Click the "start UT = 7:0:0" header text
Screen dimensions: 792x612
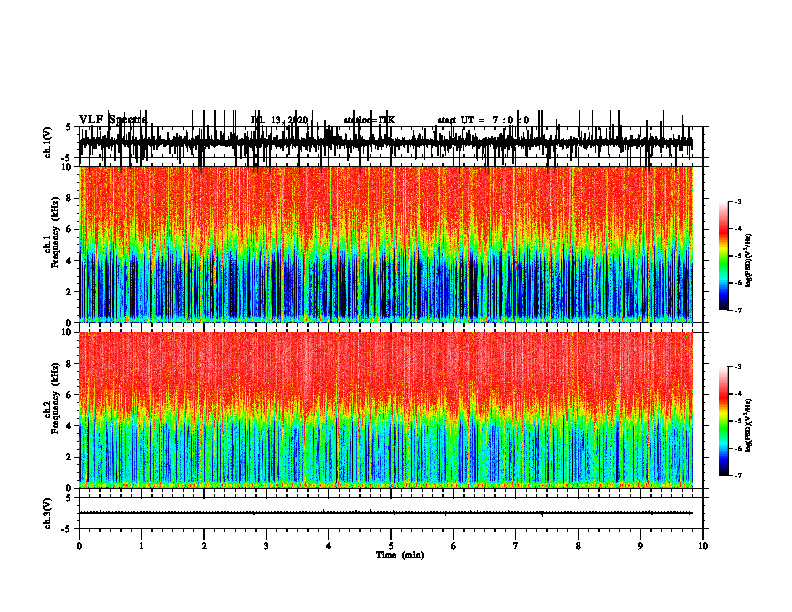pyautogui.click(x=483, y=120)
